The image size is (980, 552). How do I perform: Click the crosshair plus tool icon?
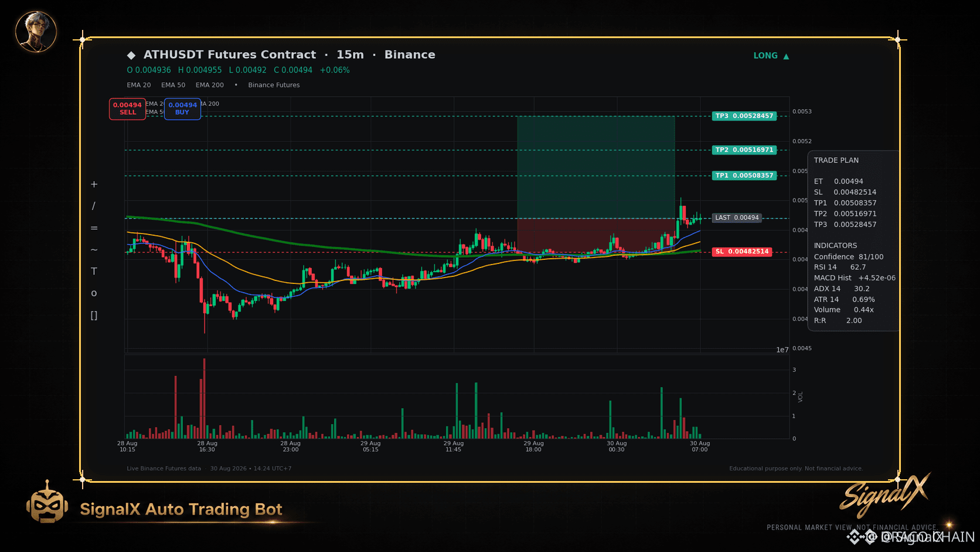[x=94, y=184]
